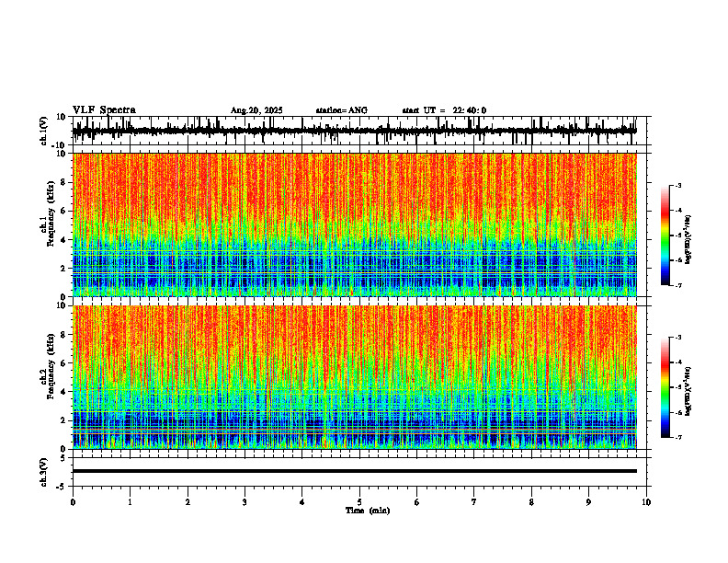Click the "Time (min)" x-axis label
728x563 pixels.
368,511
